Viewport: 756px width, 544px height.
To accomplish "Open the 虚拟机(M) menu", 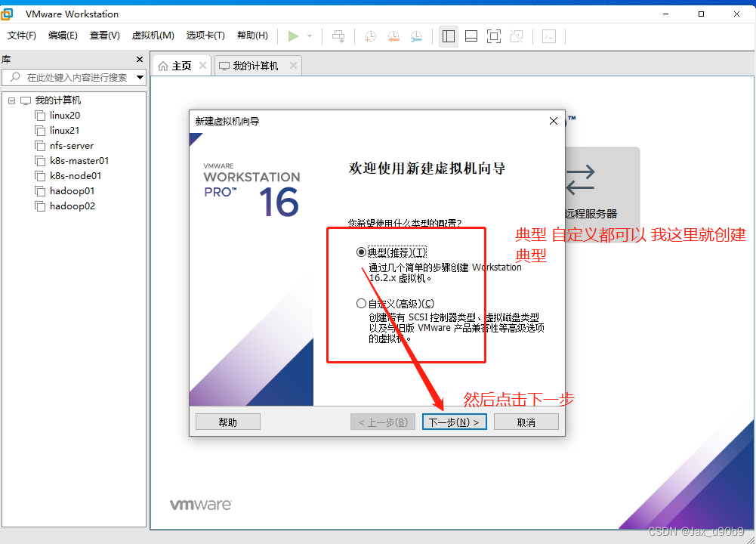I will tap(152, 36).
